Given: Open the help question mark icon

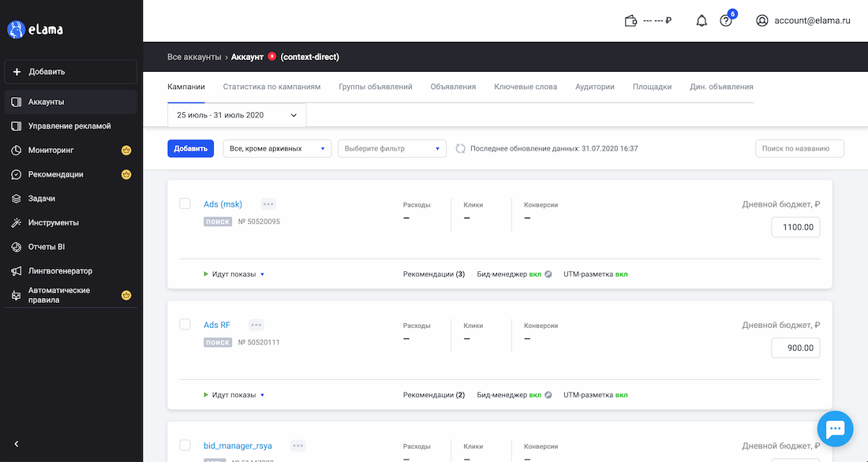Looking at the screenshot, I should pos(726,21).
